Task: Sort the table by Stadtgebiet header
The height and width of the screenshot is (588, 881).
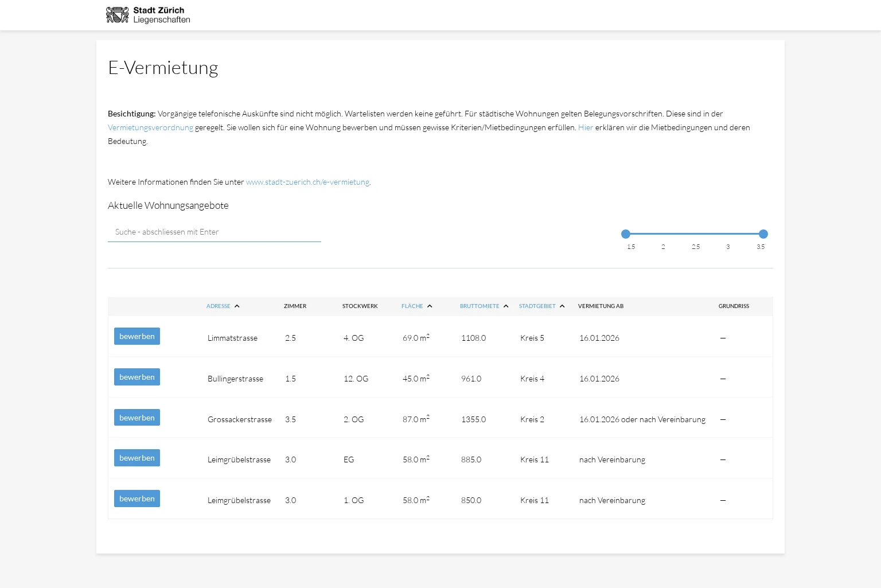Action: 537,306
